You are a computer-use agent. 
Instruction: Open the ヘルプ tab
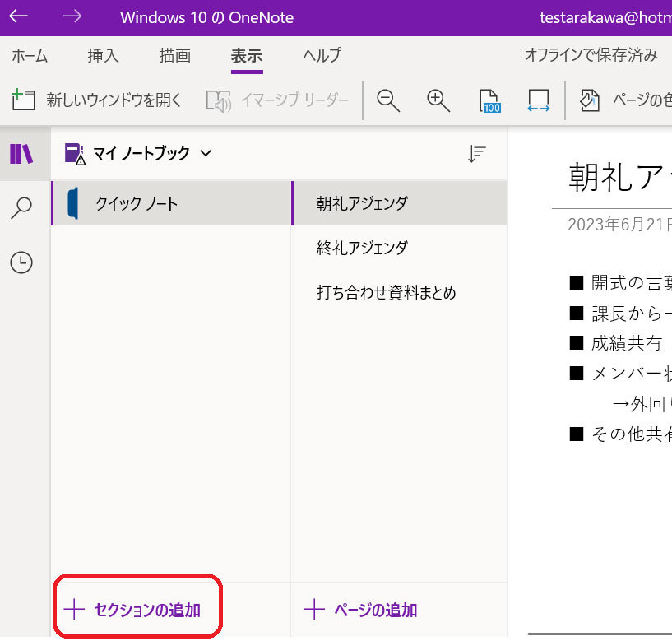[x=322, y=56]
